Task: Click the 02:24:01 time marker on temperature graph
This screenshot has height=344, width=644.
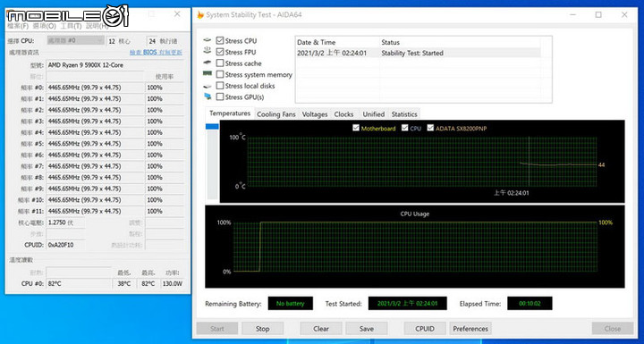Action: coord(512,192)
